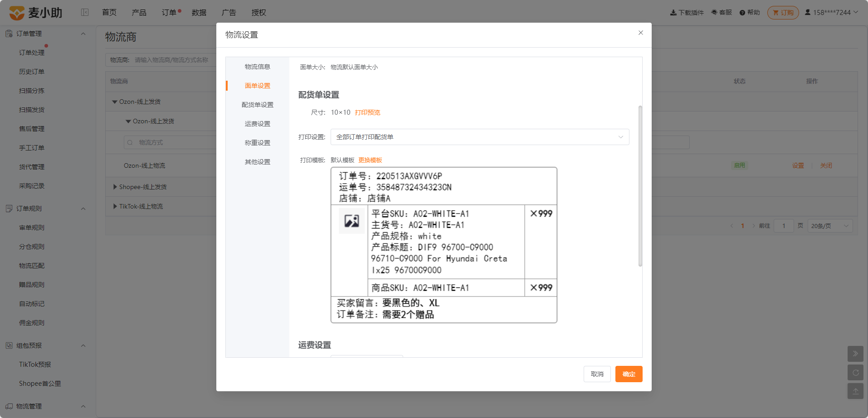Click the back-to-top floating icon
The width and height of the screenshot is (868, 418).
point(855,391)
